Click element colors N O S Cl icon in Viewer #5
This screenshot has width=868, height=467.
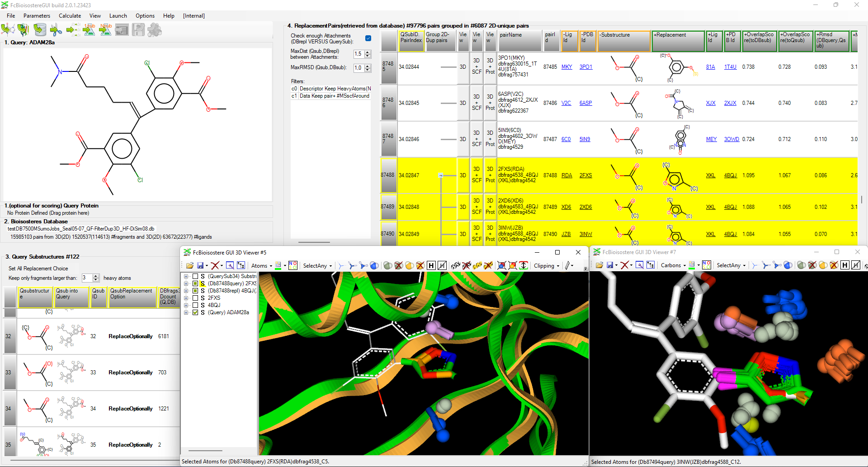(x=293, y=266)
